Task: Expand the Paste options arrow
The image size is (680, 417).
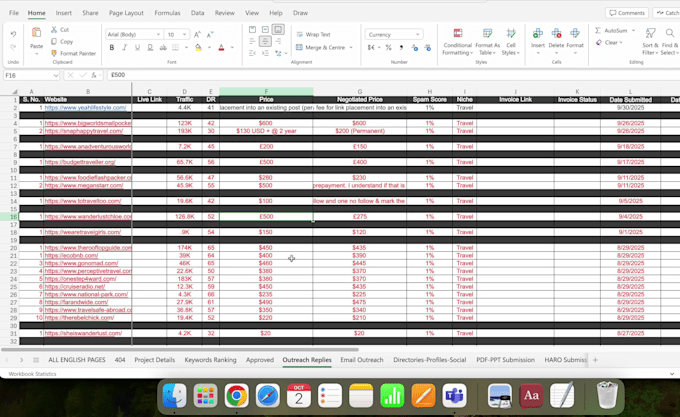Action: coord(36,54)
